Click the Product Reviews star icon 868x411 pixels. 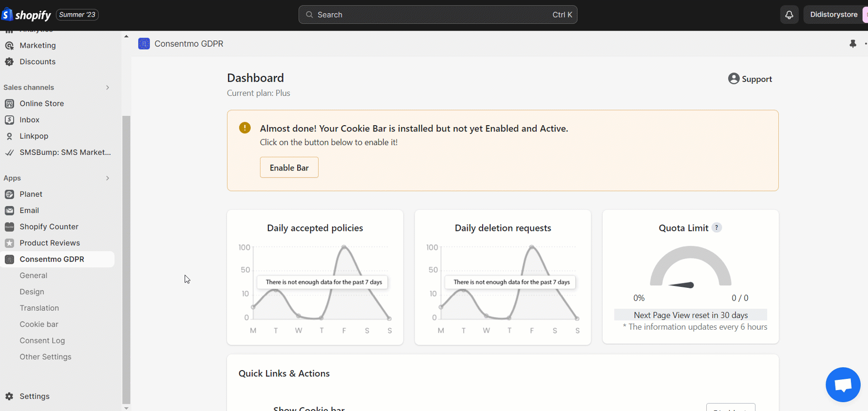[9, 243]
